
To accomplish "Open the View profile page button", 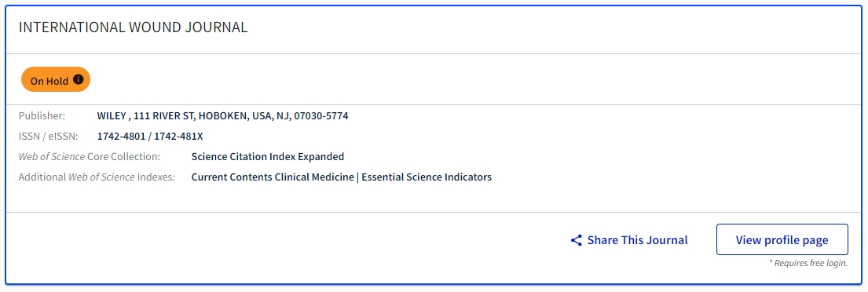I will pyautogui.click(x=782, y=239).
